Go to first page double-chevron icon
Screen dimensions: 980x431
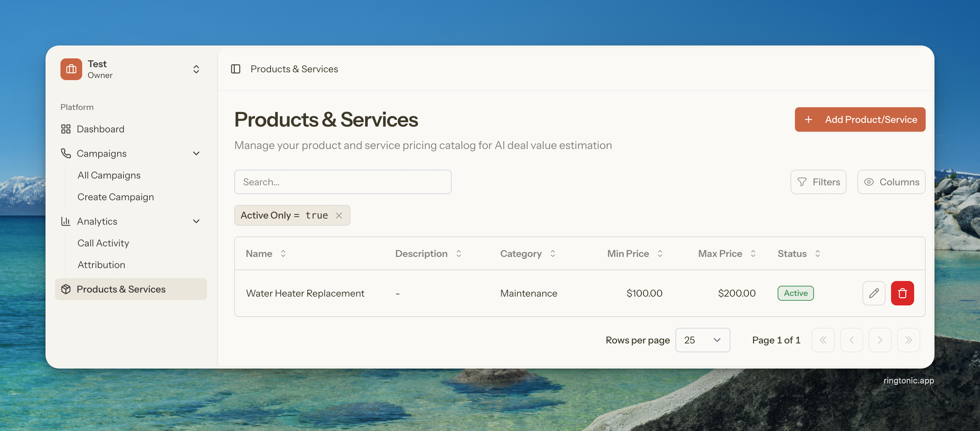pyautogui.click(x=822, y=340)
